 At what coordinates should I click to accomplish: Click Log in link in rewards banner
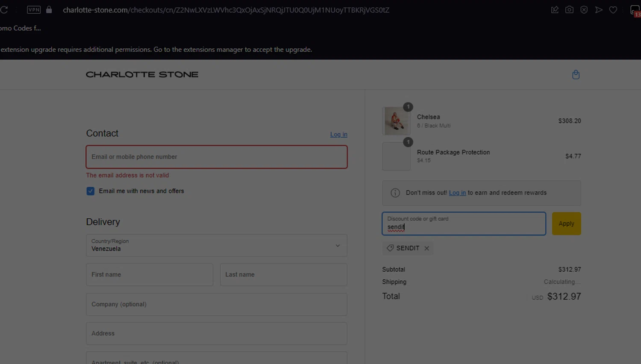(457, 193)
